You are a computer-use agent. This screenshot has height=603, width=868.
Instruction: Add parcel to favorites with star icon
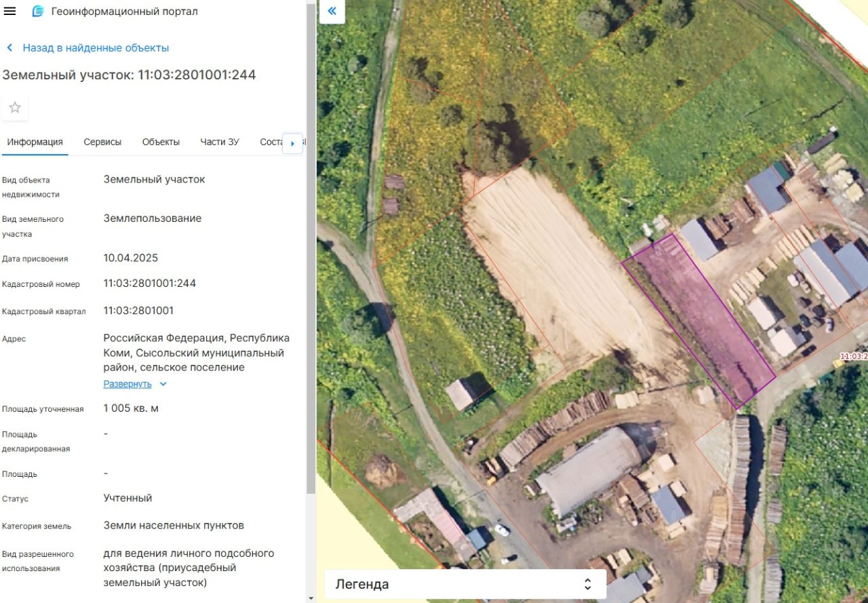coord(15,107)
